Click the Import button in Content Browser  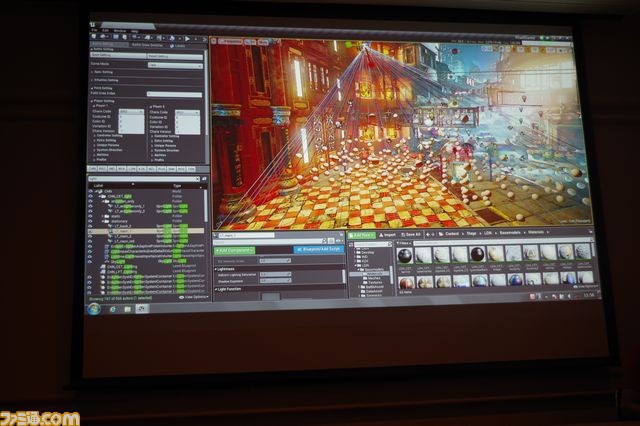pos(387,235)
